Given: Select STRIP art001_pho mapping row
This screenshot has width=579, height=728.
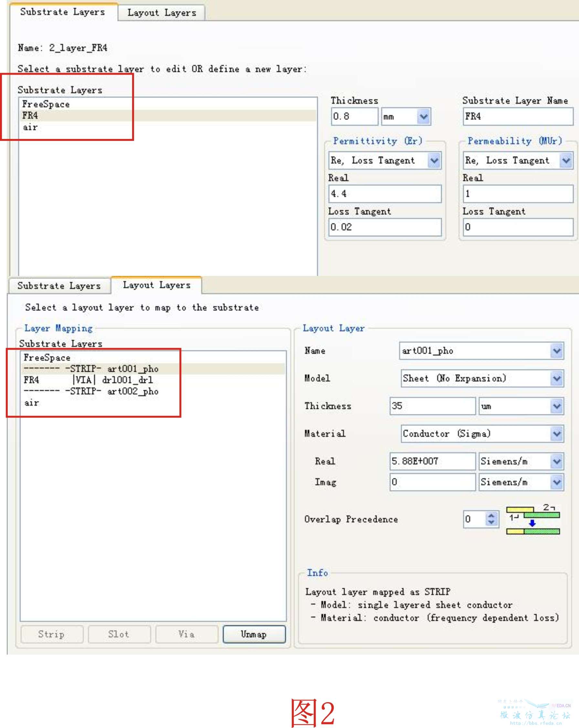Looking at the screenshot, I should (153, 369).
